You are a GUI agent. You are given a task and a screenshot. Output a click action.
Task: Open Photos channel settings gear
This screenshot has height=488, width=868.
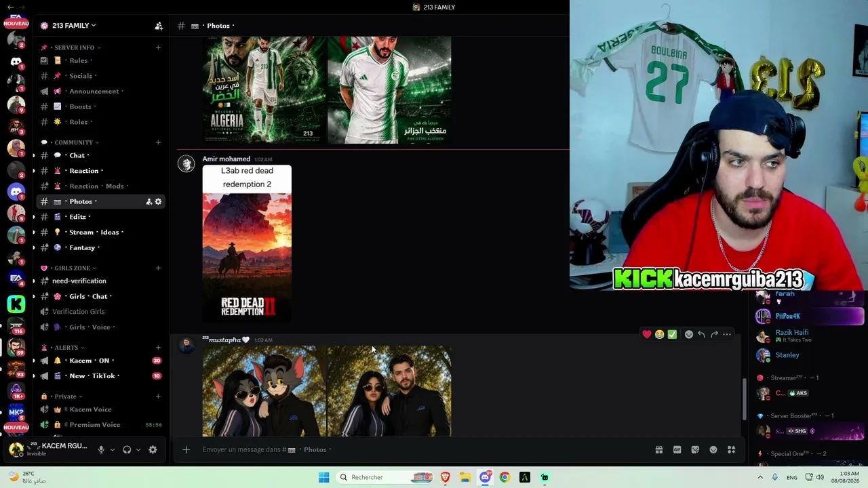coord(158,201)
